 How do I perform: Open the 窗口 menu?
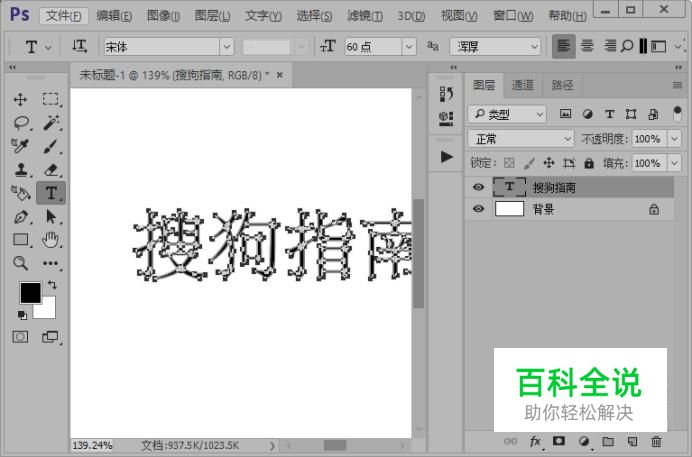[x=513, y=16]
